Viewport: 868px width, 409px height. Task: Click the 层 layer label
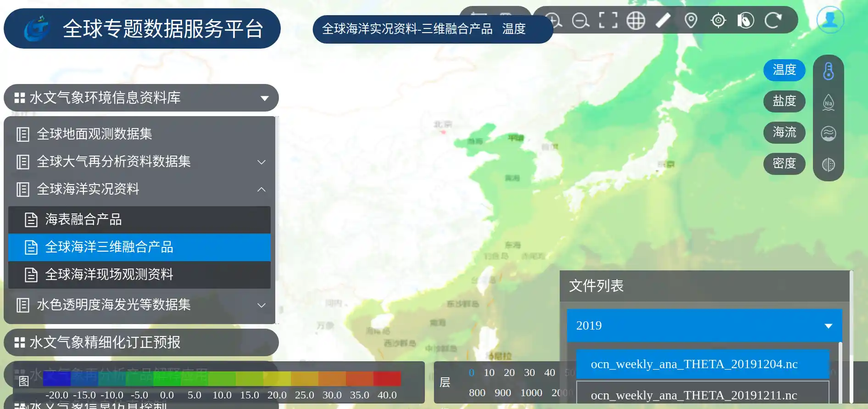pyautogui.click(x=445, y=382)
